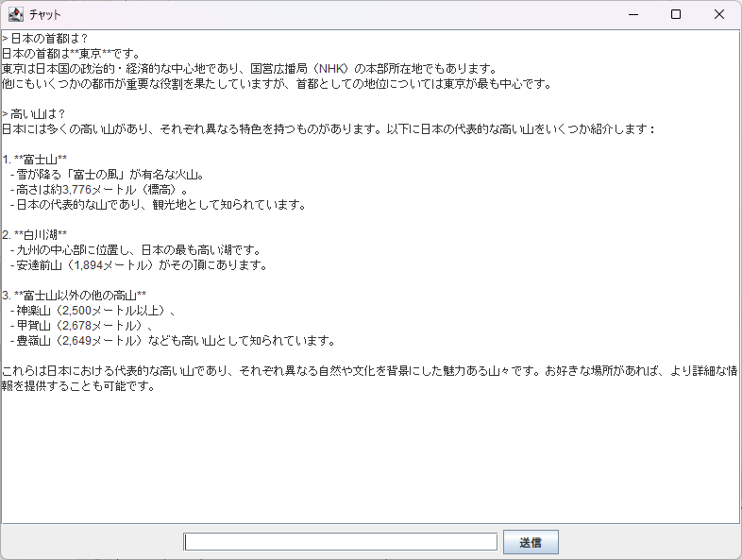Click the Java app icon in title bar

coord(15,14)
